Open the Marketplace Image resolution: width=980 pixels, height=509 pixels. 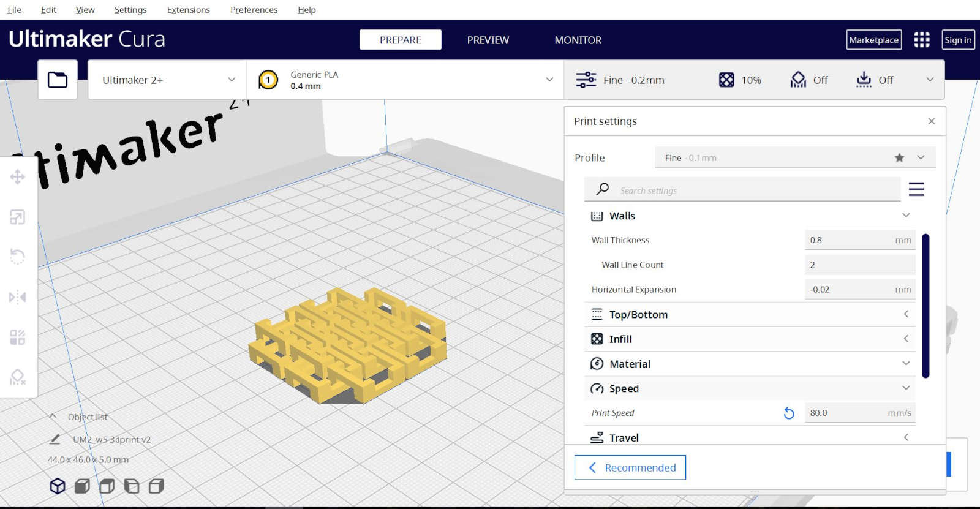tap(874, 40)
